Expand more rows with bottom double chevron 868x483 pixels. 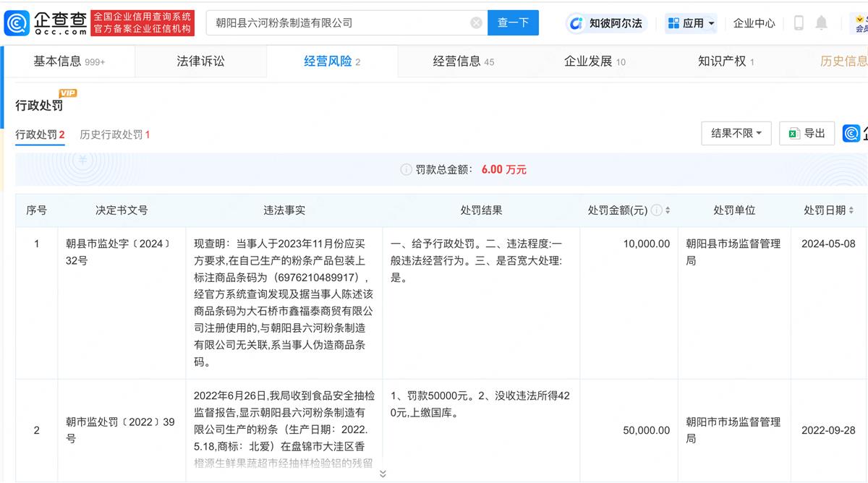coord(383,474)
